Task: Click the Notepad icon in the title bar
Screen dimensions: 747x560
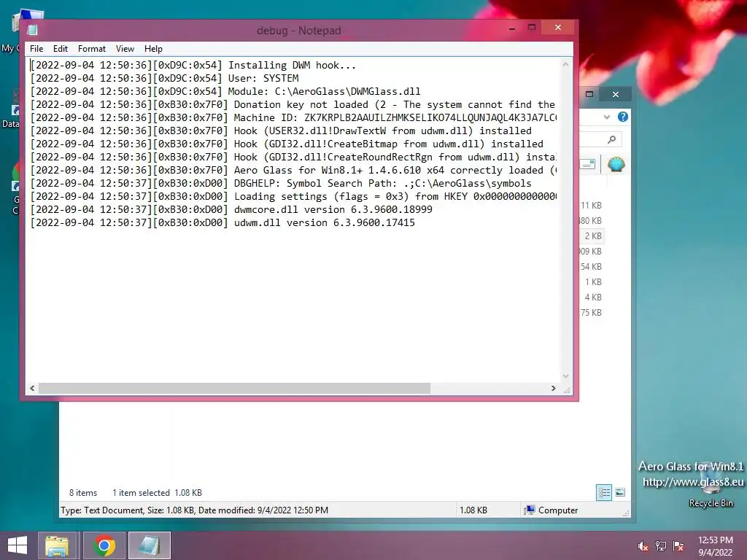Action: [32, 30]
